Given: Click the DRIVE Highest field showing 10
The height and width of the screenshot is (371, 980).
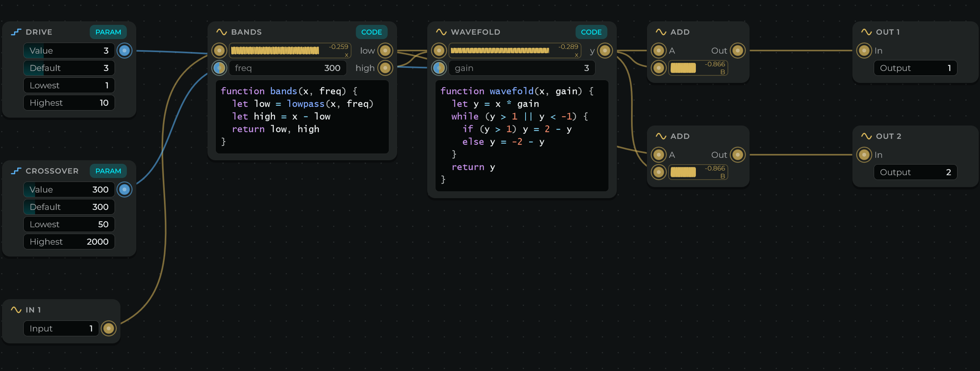Looking at the screenshot, I should pos(69,103).
